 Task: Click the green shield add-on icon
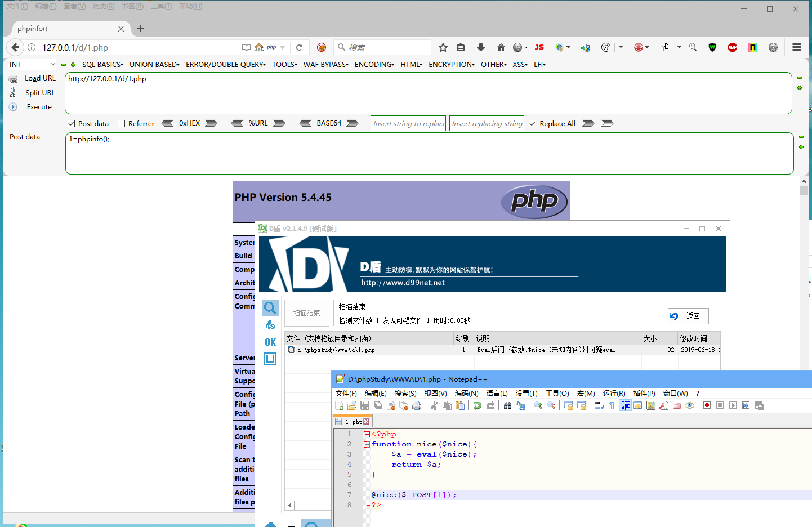coord(712,47)
